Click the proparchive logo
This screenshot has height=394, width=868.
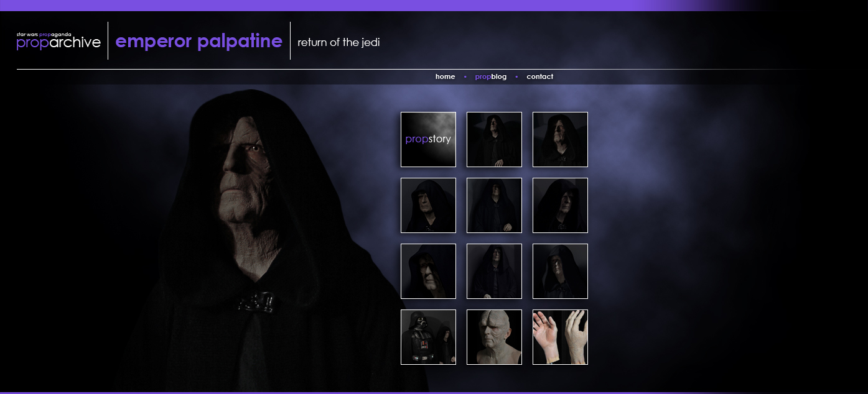point(58,41)
